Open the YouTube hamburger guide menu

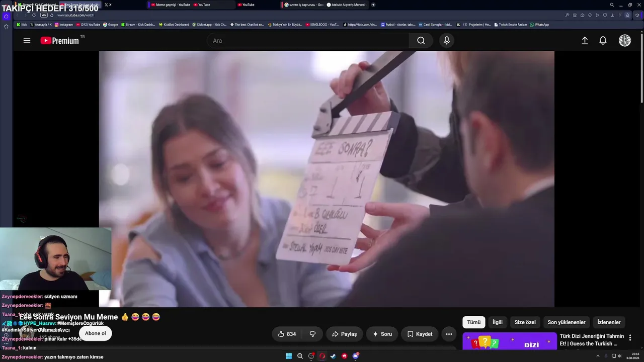[27, 41]
